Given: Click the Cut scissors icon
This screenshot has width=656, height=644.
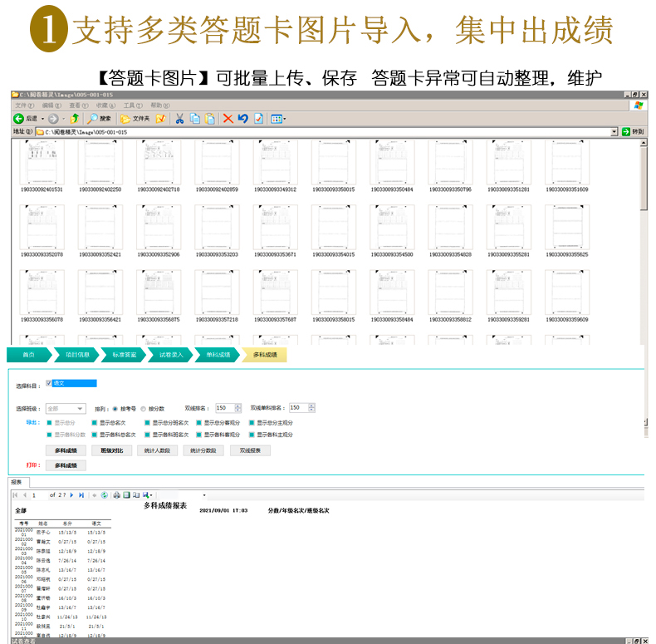Looking at the screenshot, I should [179, 119].
